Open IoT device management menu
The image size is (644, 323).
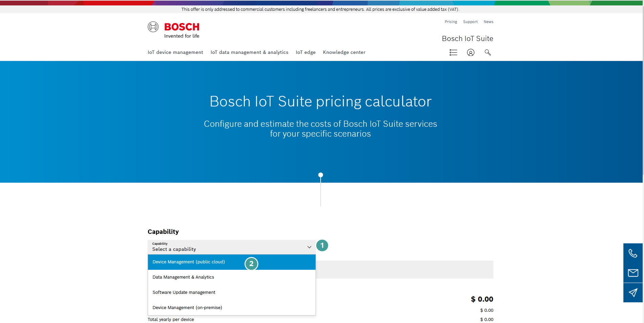coord(175,52)
